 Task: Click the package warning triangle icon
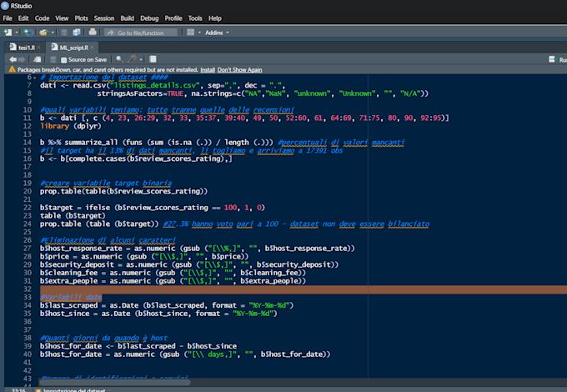[x=12, y=69]
